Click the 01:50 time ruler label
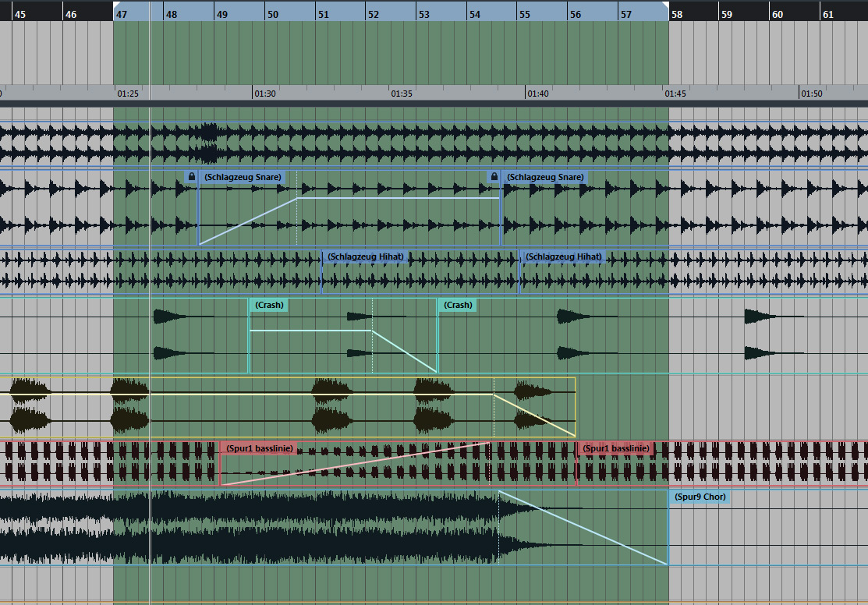The width and height of the screenshot is (868, 605). [x=812, y=94]
